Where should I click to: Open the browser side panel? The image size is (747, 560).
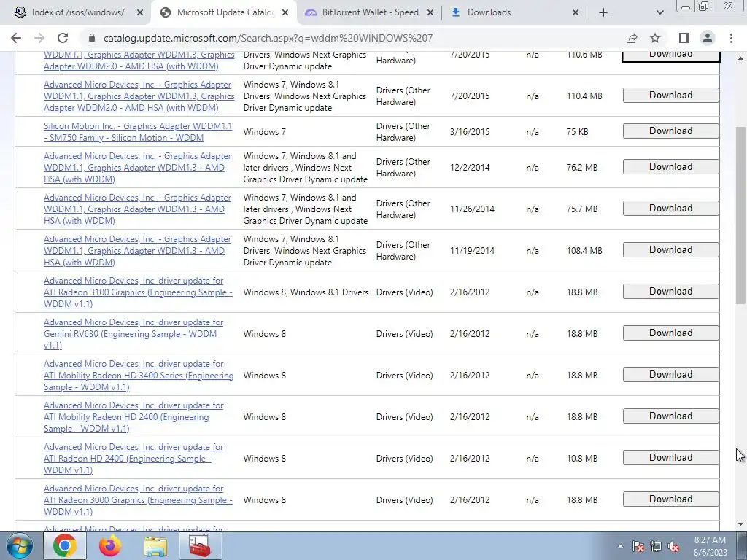(x=684, y=38)
